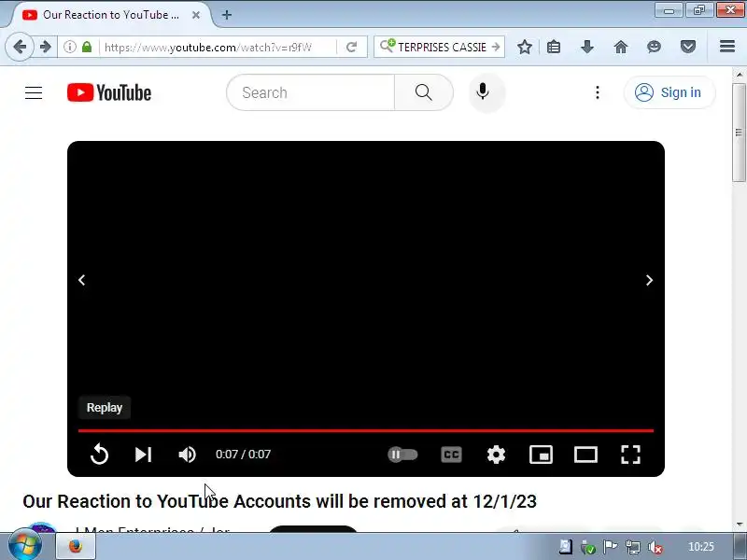The height and width of the screenshot is (560, 747).
Task: Save page to Pocket
Action: coord(688,47)
